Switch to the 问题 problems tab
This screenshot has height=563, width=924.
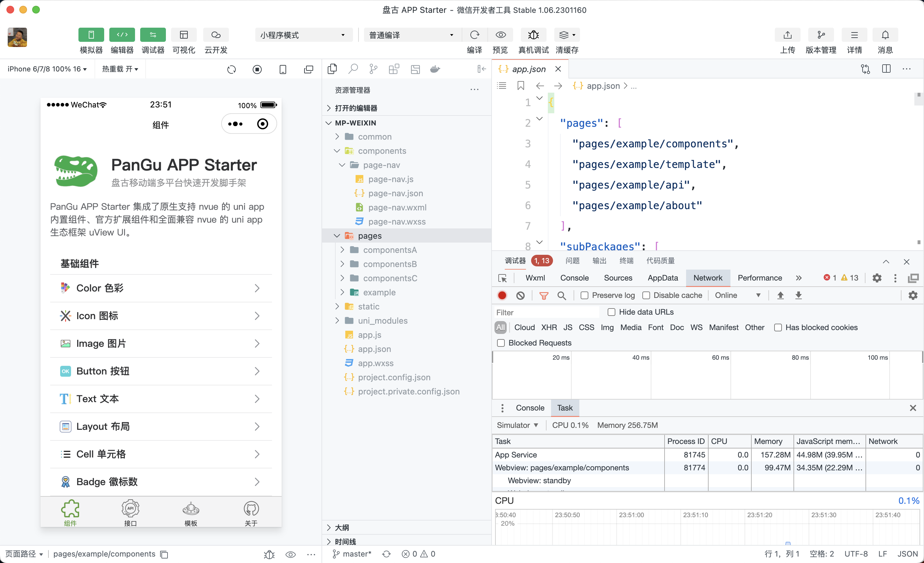[x=572, y=261]
